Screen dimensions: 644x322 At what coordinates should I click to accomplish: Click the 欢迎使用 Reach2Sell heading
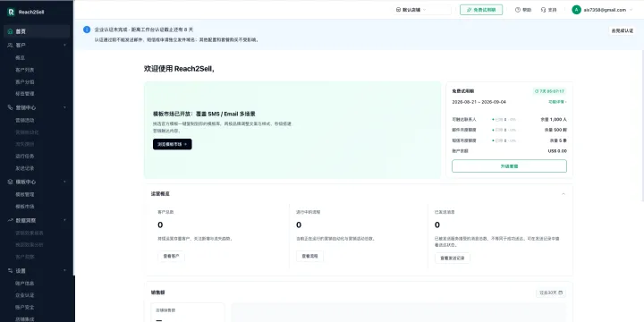click(179, 69)
